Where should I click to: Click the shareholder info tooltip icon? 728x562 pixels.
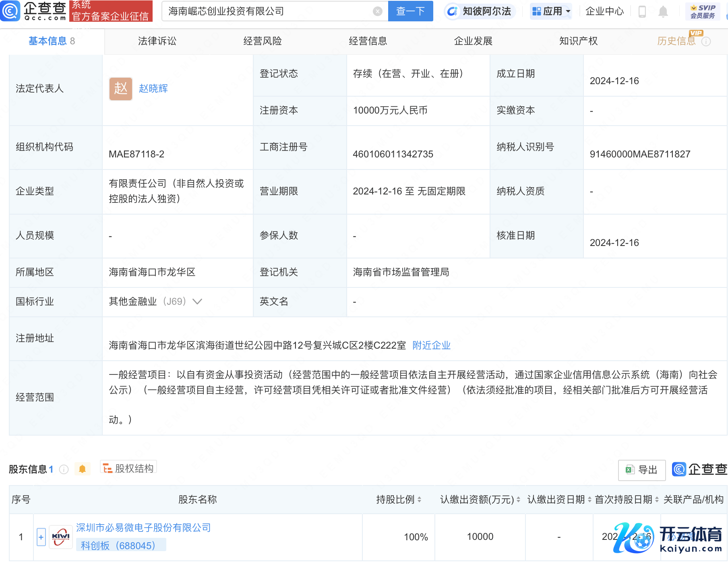tap(64, 469)
